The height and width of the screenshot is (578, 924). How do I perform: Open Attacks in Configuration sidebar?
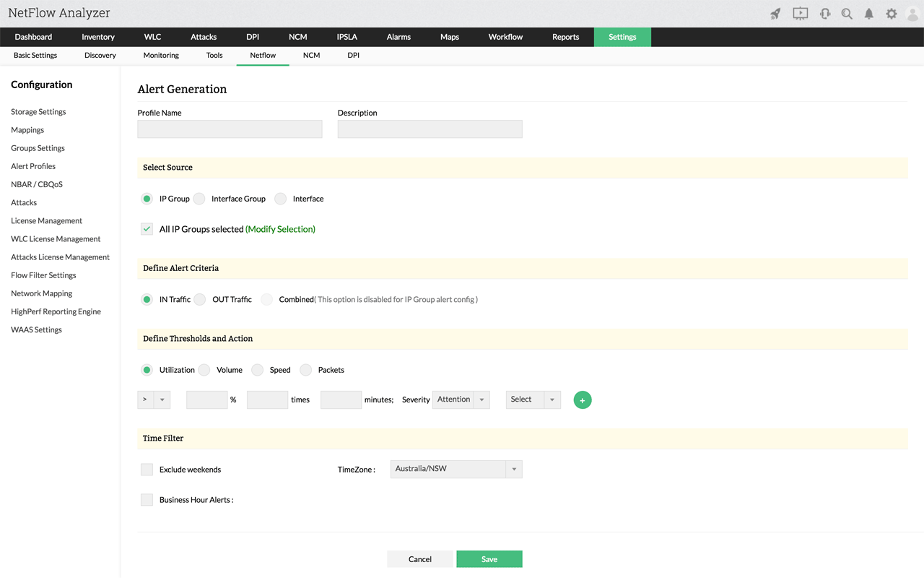(24, 203)
